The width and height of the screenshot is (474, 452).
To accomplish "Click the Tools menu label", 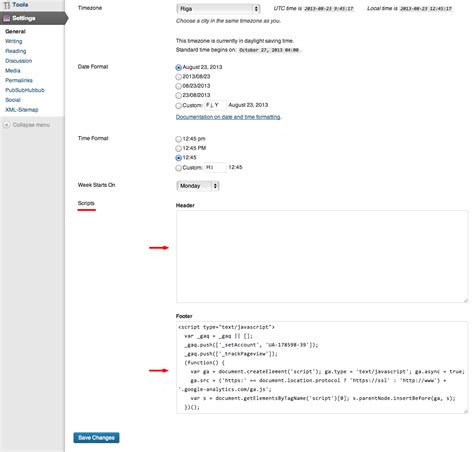I will tap(20, 5).
